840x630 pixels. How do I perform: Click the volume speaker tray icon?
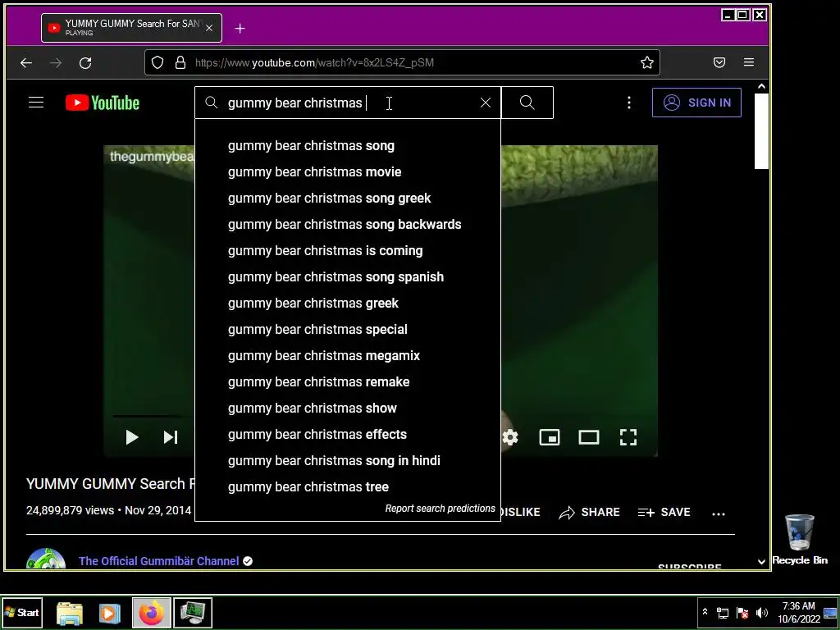click(x=761, y=612)
